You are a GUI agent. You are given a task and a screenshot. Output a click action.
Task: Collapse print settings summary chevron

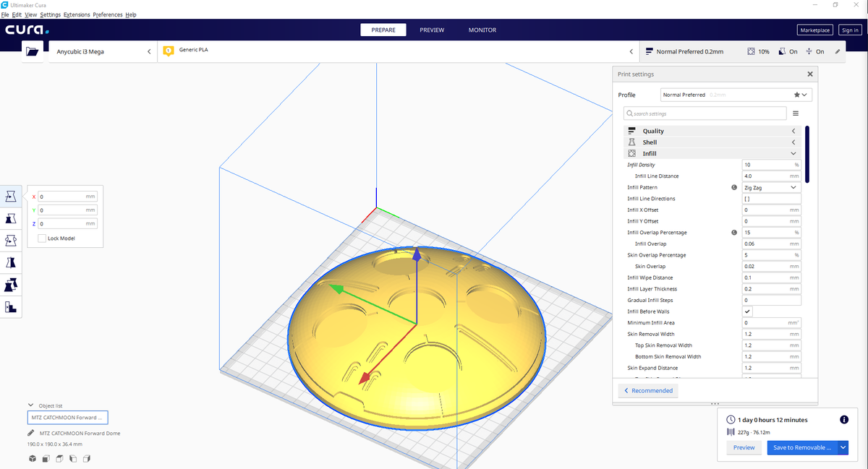[x=631, y=51]
